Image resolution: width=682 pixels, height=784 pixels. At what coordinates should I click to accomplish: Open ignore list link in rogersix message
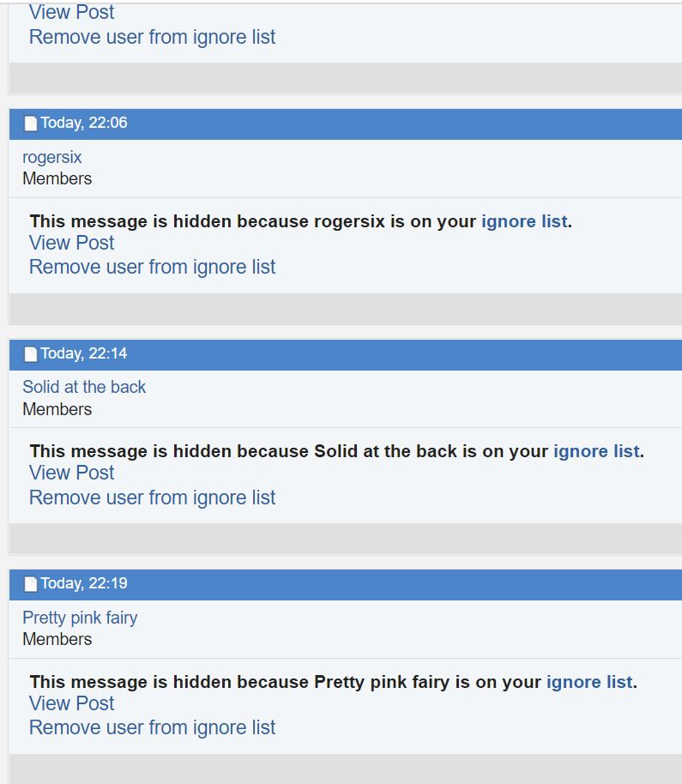(x=524, y=221)
